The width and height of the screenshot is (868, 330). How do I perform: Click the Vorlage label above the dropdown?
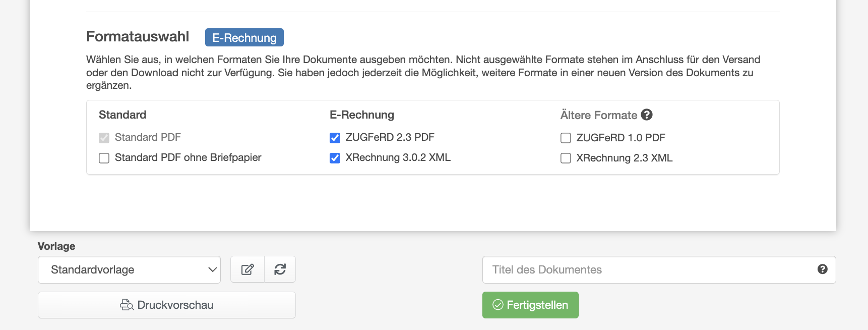click(56, 246)
